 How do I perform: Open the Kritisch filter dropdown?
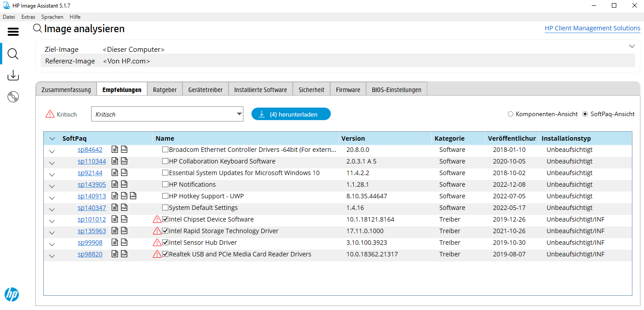pos(167,114)
